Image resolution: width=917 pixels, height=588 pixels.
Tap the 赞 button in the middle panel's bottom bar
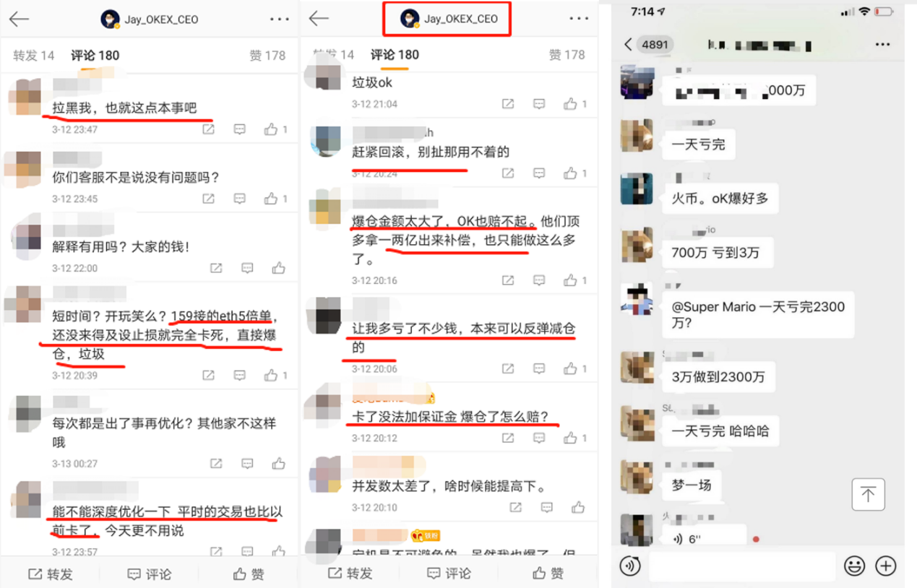[548, 573]
